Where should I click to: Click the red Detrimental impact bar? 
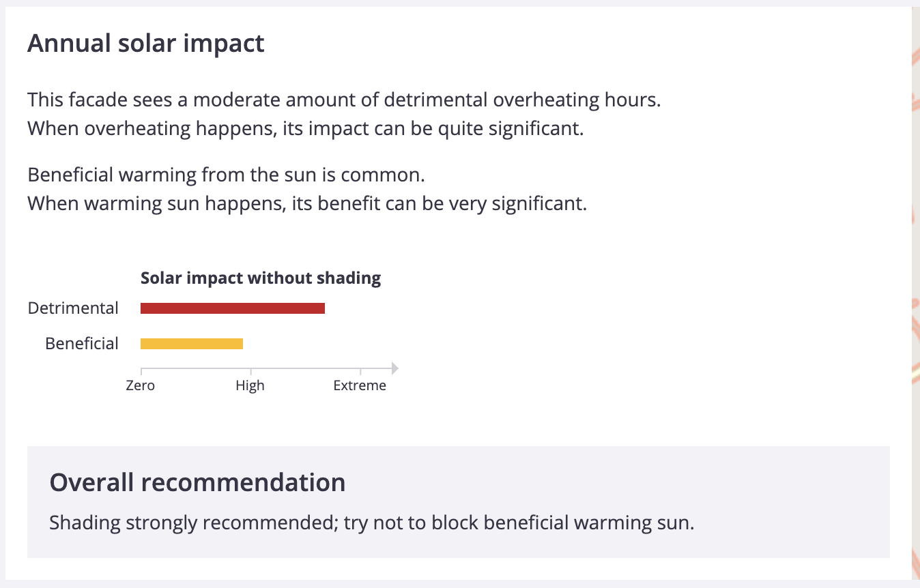tap(233, 308)
